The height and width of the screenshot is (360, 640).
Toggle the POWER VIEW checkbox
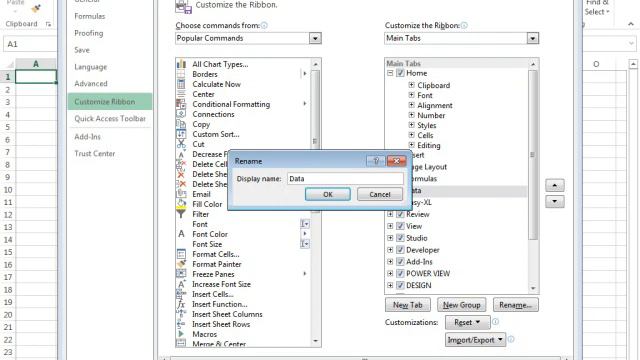tap(400, 273)
